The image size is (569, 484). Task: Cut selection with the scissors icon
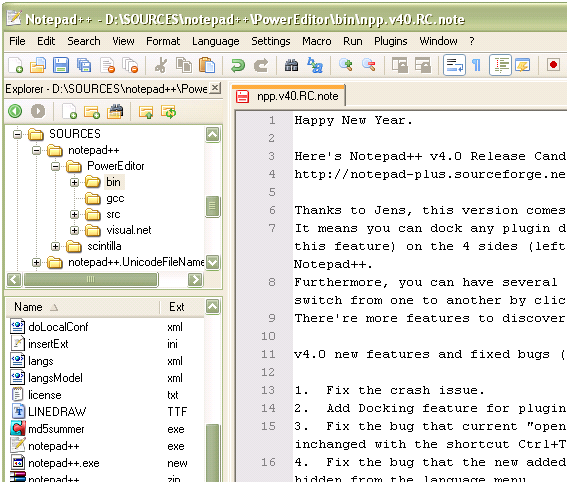(x=161, y=66)
